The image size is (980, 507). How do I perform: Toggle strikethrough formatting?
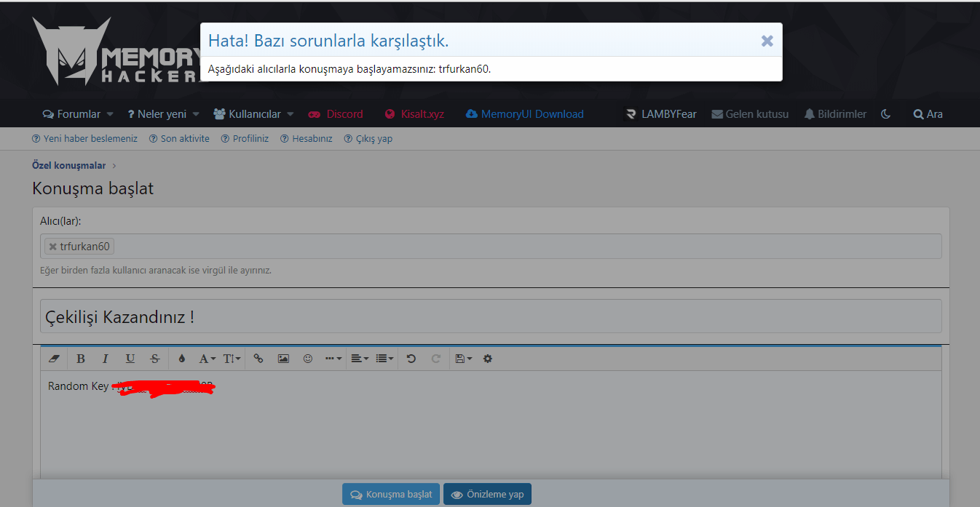(x=154, y=359)
